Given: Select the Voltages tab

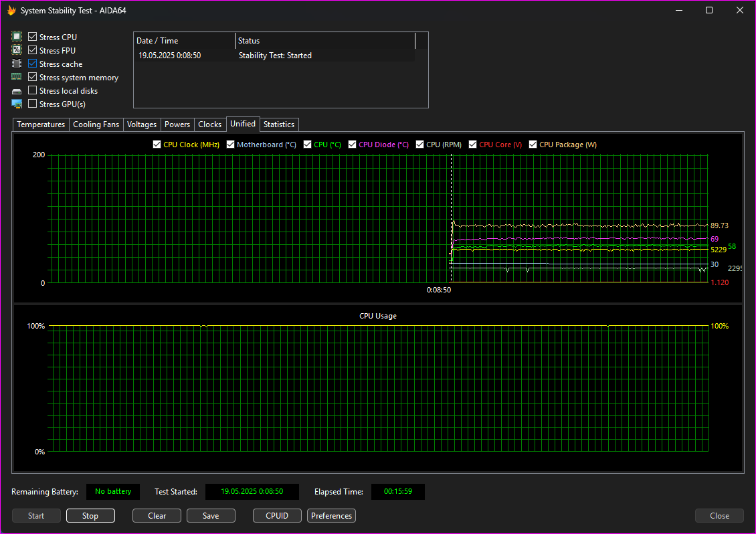Looking at the screenshot, I should point(142,124).
